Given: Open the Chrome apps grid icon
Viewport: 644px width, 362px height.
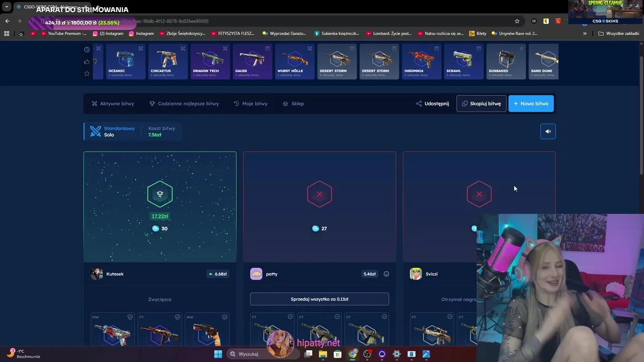Looking at the screenshot, I should point(7,34).
